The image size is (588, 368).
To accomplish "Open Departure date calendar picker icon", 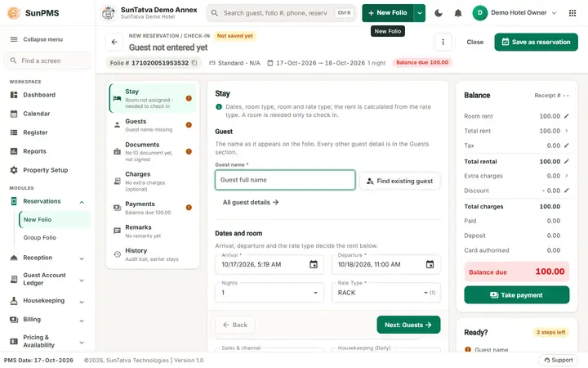I will [430, 264].
